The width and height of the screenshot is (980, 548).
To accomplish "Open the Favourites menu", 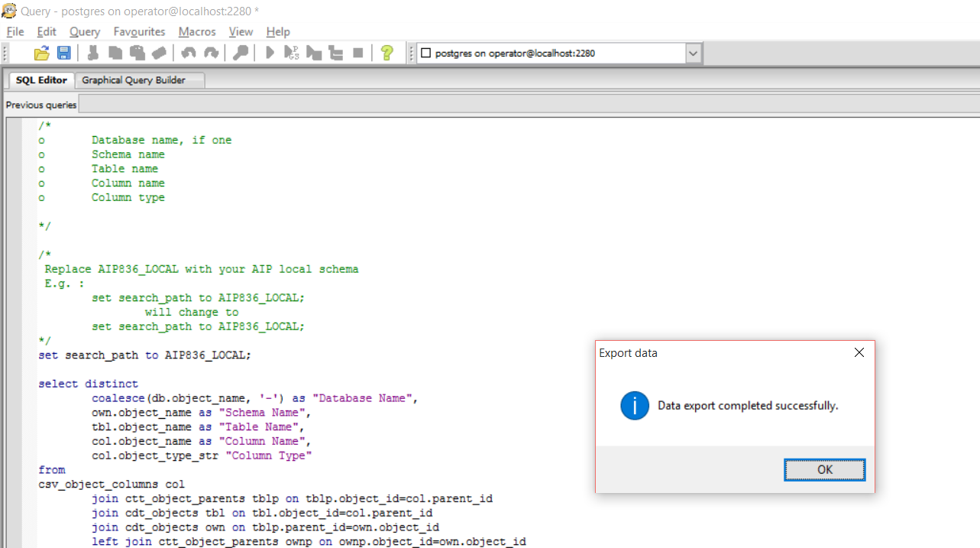I will [139, 31].
